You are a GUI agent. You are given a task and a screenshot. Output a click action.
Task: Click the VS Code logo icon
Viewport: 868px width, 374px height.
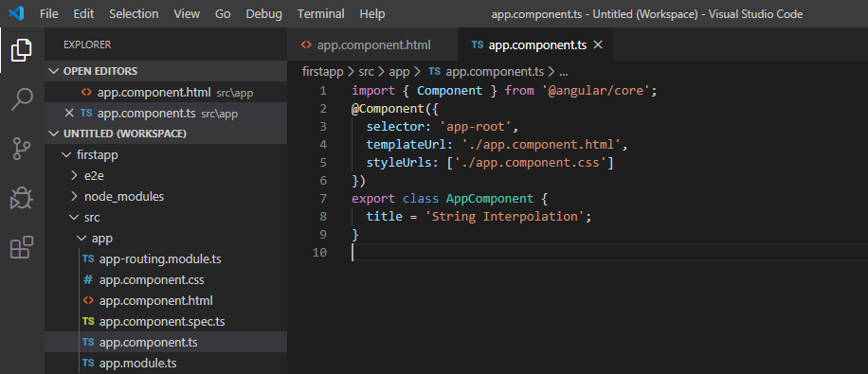[17, 13]
